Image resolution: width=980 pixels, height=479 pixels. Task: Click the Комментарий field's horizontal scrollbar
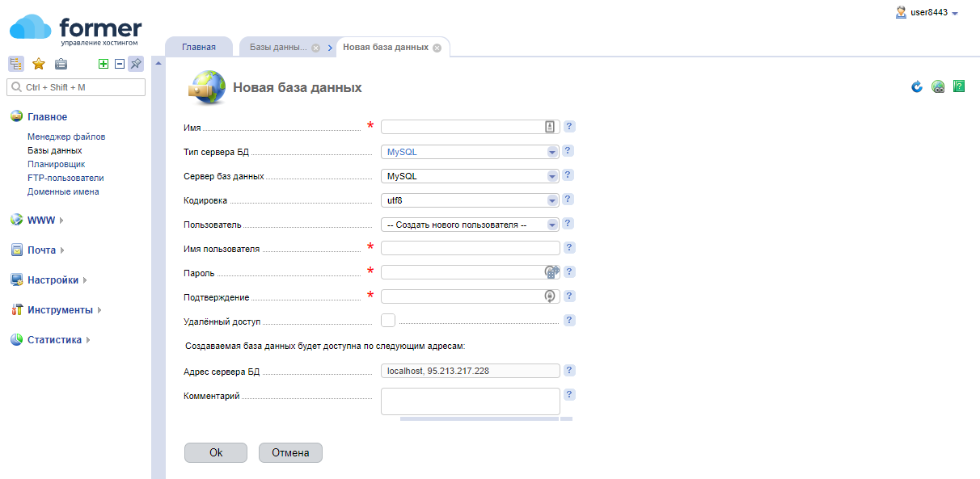pyautogui.click(x=479, y=418)
